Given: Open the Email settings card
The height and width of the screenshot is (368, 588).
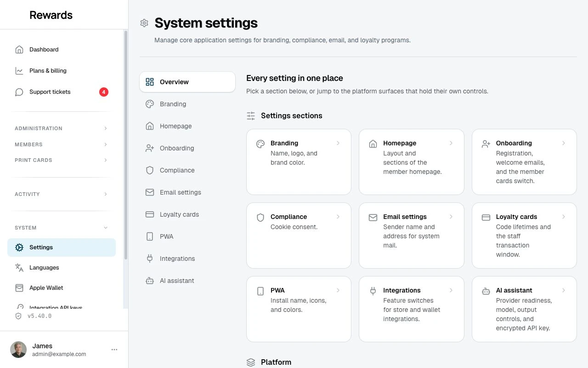Looking at the screenshot, I should [x=412, y=236].
